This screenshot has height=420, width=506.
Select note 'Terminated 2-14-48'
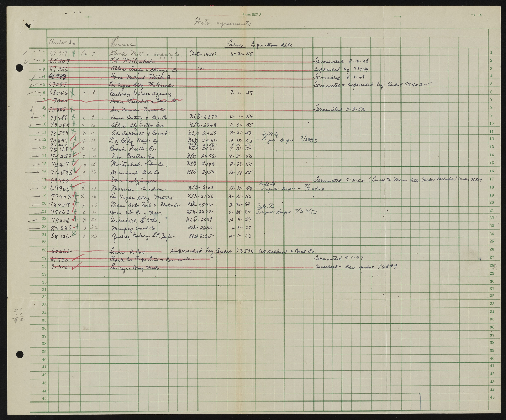[x=341, y=61]
